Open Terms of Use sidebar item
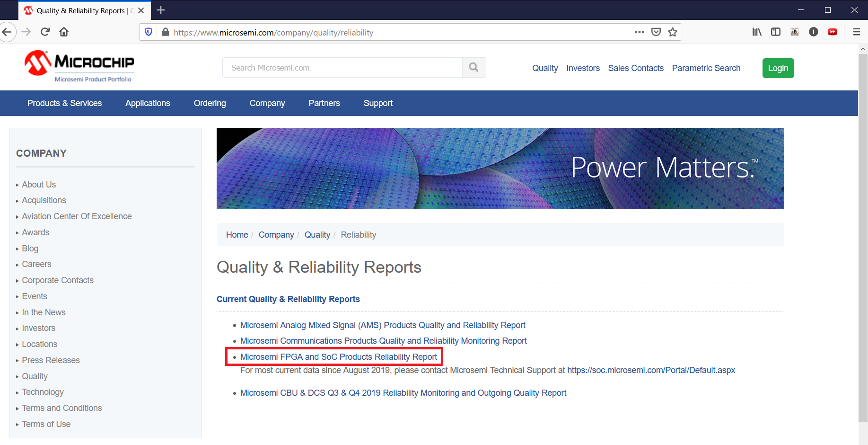 click(46, 424)
